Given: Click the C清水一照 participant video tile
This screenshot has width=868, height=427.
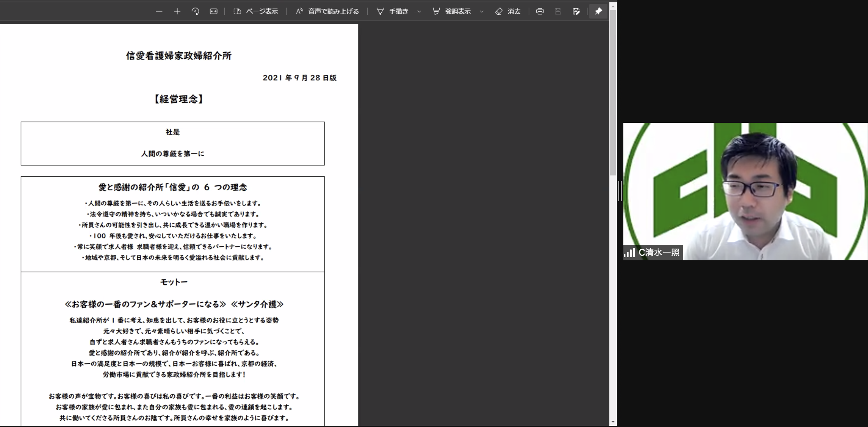Looking at the screenshot, I should point(745,191).
